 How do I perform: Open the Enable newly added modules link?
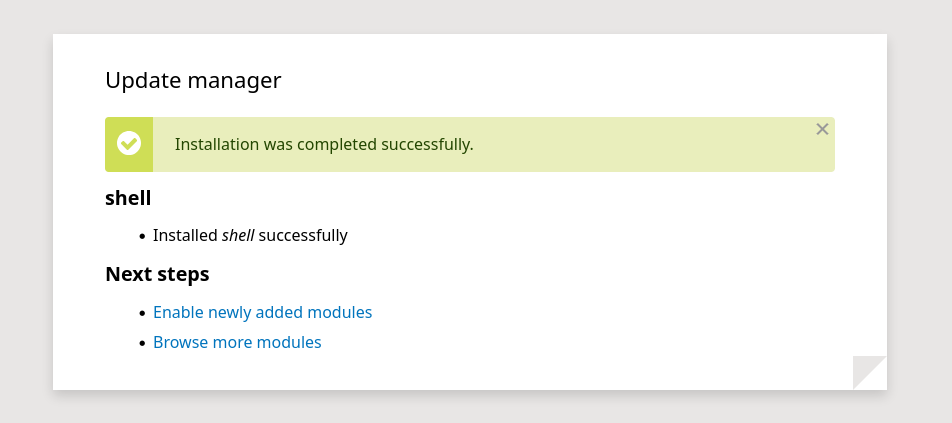coord(262,313)
